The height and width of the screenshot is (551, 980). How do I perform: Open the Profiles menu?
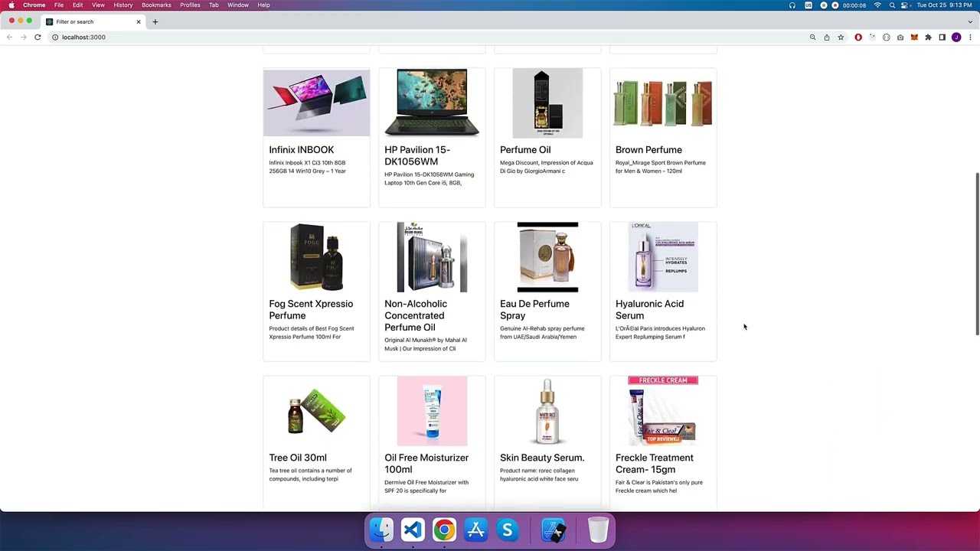tap(190, 5)
